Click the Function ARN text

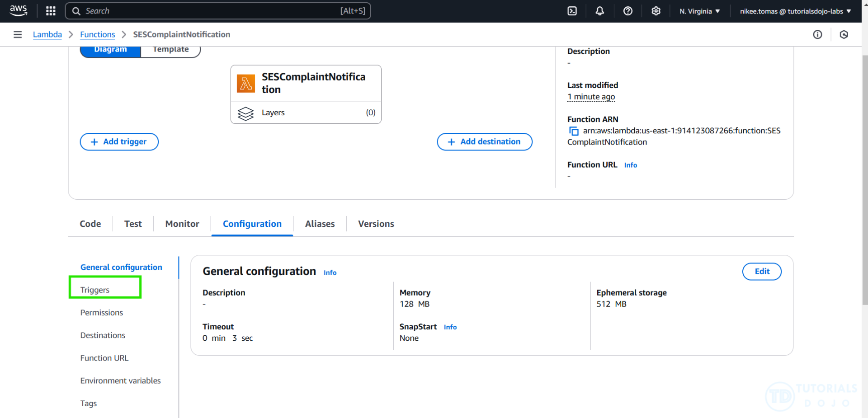click(674, 136)
